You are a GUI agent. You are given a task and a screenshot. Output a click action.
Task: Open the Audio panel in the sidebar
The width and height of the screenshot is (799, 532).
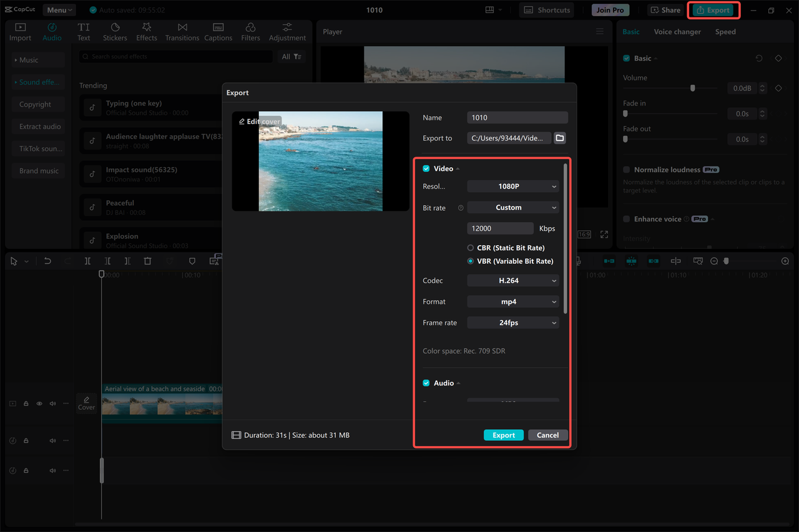click(x=52, y=31)
